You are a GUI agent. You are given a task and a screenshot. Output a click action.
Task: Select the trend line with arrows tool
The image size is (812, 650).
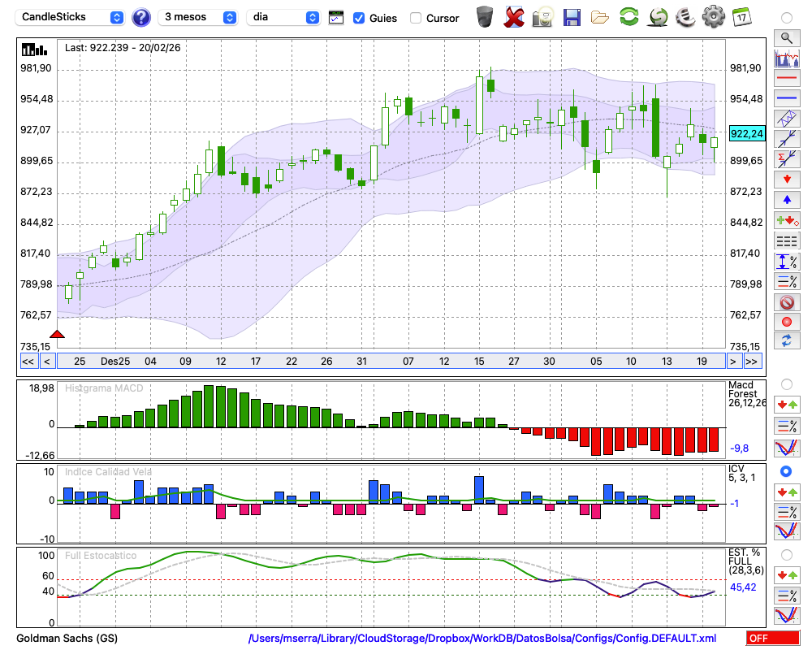787,139
